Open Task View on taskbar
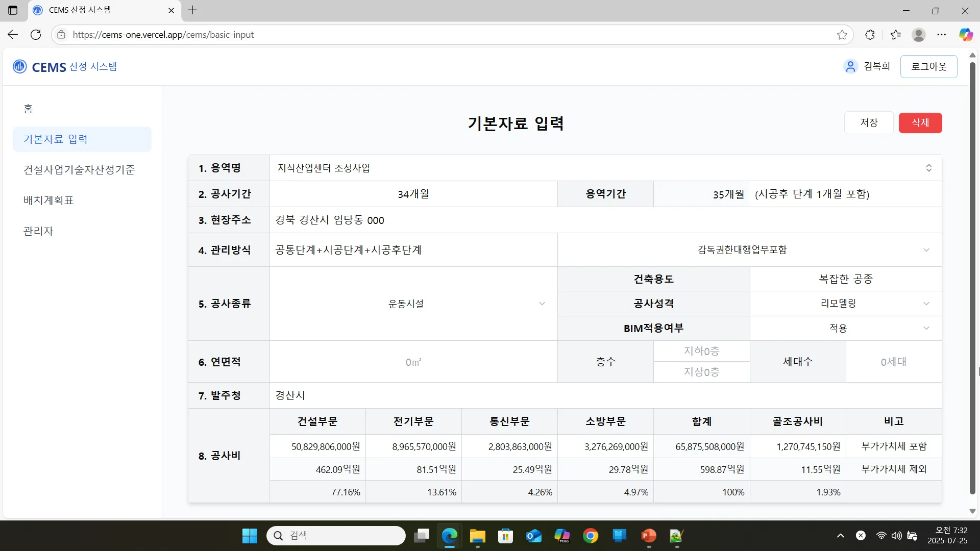 click(422, 536)
